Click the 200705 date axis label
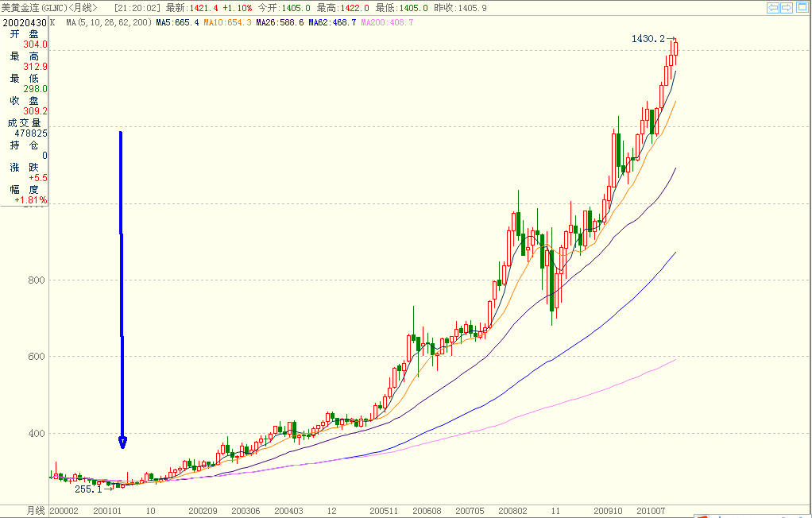Image resolution: width=812 pixels, height=518 pixels. tap(470, 512)
